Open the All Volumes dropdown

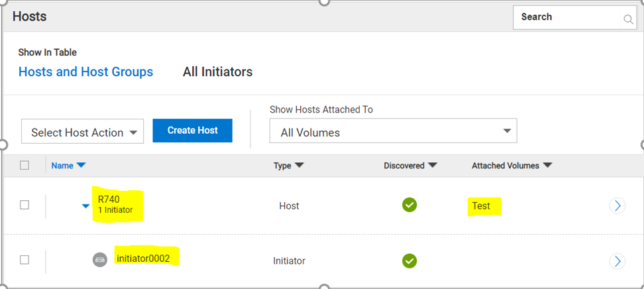coord(393,132)
